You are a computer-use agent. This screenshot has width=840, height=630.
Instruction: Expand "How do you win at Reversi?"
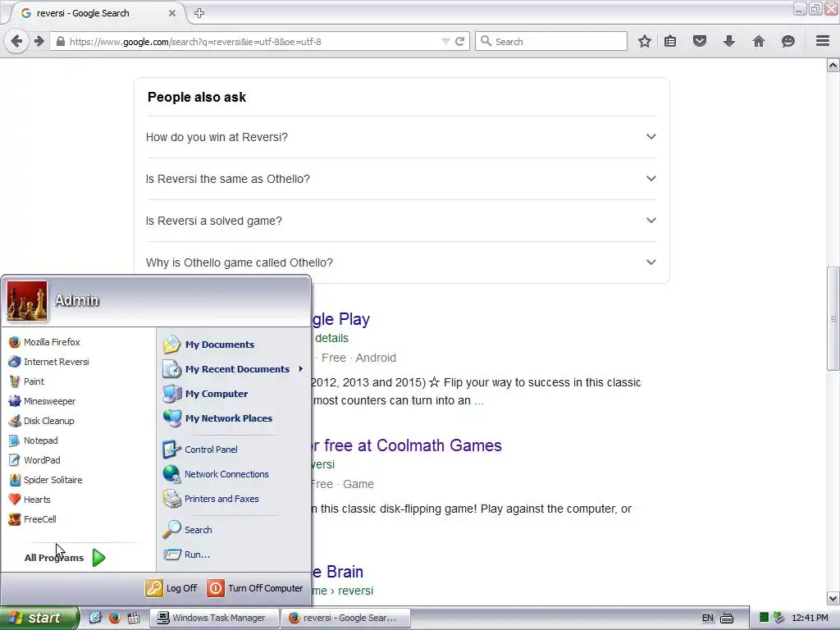(401, 137)
